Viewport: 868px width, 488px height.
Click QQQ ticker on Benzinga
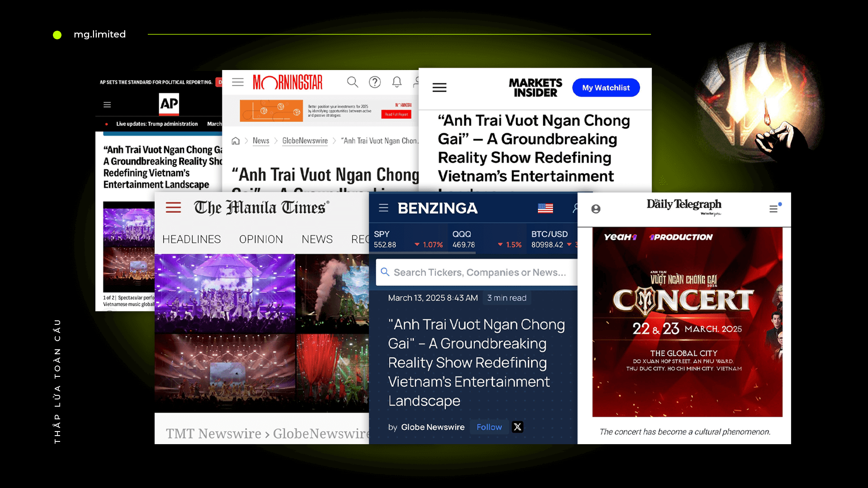[x=487, y=239]
